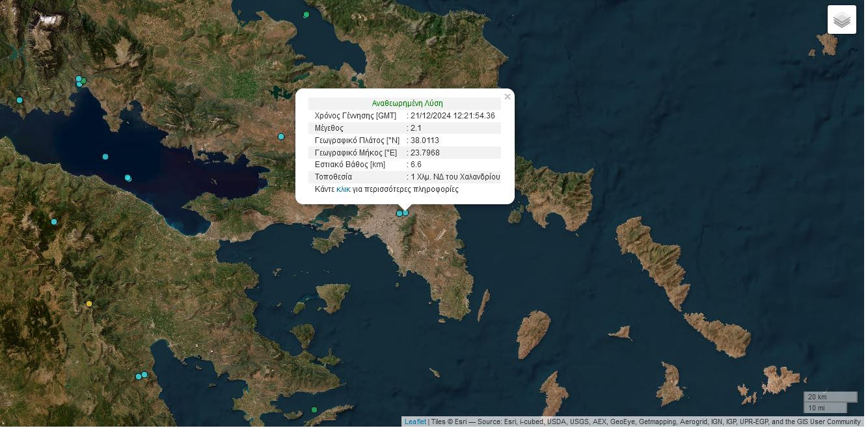Click the upper cyan marker in the gulf waters
This screenshot has width=868, height=428.
[x=105, y=157]
